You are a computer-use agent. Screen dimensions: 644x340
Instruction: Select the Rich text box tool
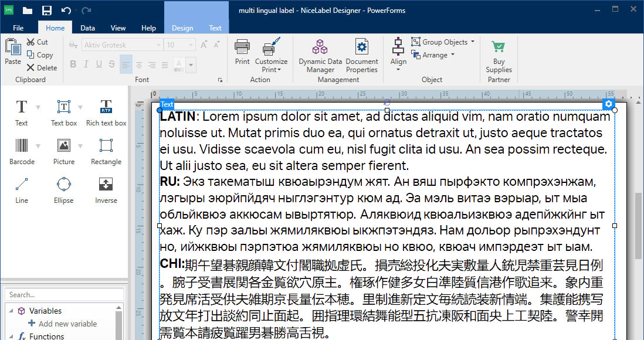(106, 113)
